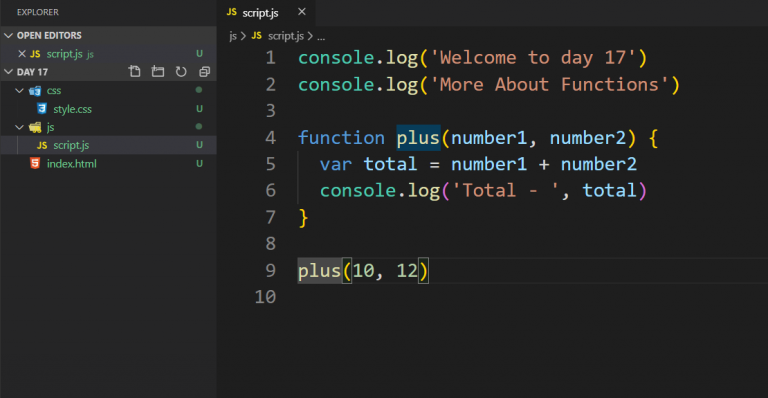This screenshot has height=398, width=768.
Task: Collapse the DAY 17 folder section
Action: (x=8, y=71)
